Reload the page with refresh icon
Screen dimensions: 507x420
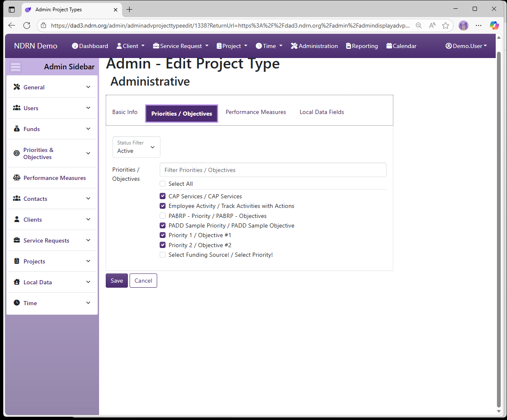tap(27, 25)
